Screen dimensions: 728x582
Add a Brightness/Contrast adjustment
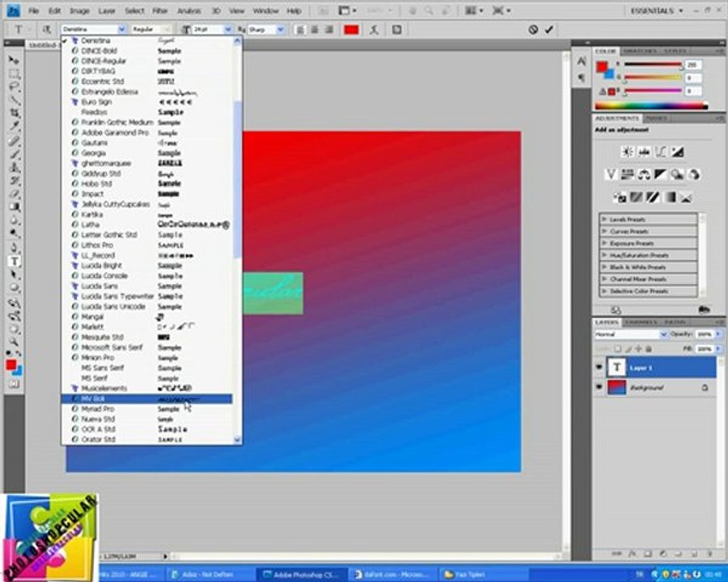point(627,152)
